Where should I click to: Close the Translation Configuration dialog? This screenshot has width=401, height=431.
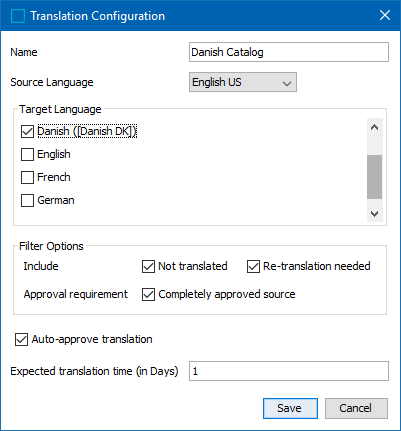385,15
